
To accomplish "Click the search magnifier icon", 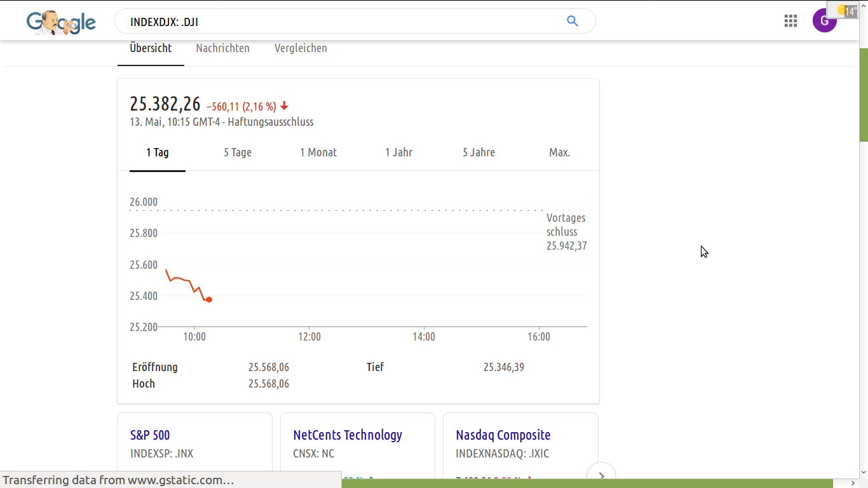I will [x=572, y=21].
